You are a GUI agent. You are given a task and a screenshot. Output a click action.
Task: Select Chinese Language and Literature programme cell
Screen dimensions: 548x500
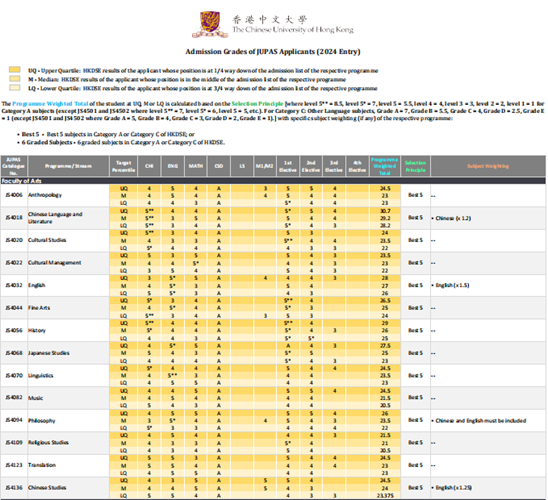[55, 218]
